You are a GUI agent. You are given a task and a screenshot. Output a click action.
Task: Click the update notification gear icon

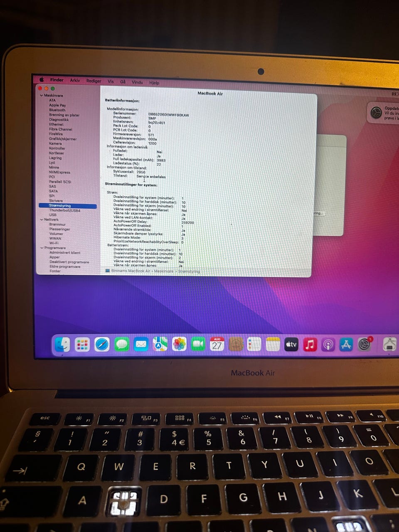coord(376,113)
